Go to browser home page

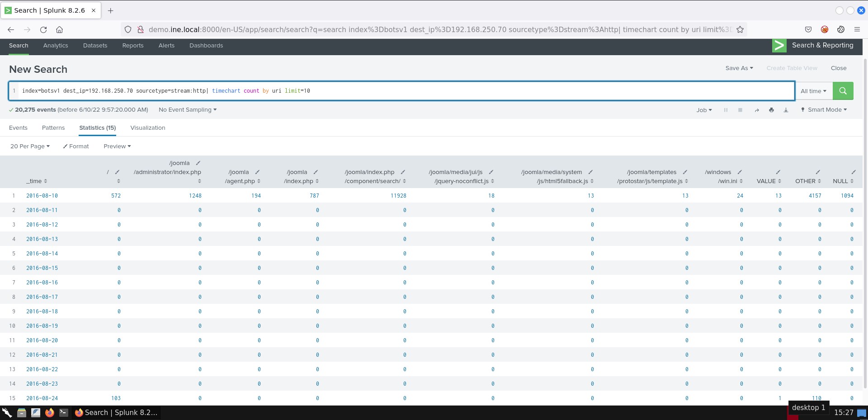tap(59, 30)
